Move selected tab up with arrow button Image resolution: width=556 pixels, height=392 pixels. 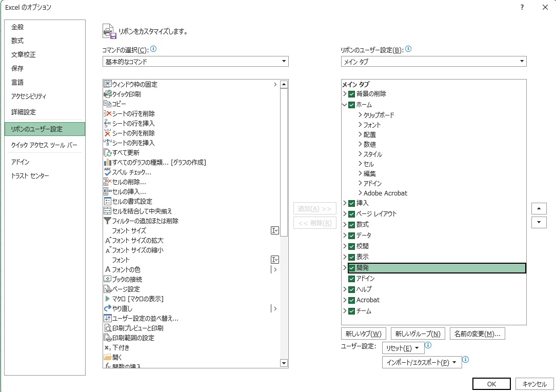(539, 208)
